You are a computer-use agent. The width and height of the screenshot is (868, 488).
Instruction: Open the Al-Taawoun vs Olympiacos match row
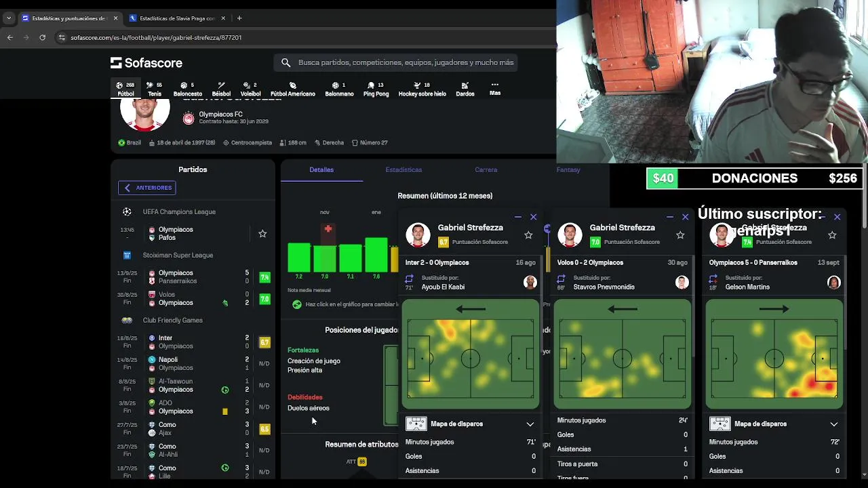pyautogui.click(x=193, y=385)
